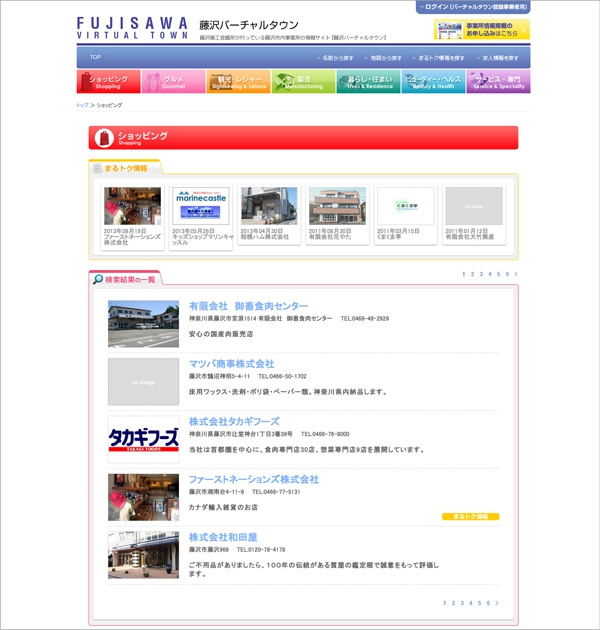The height and width of the screenshot is (630, 600).
Task: Click next-page arrow in bottom pagination
Action: [497, 603]
